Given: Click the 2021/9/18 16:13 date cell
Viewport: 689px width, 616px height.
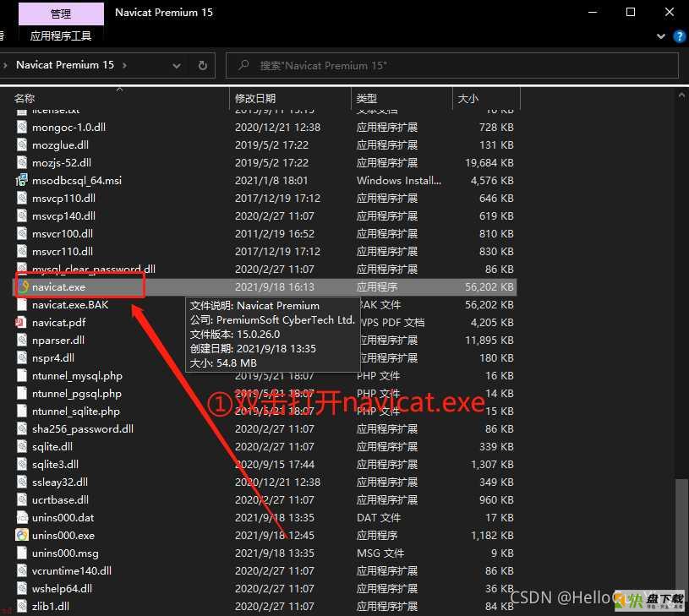Looking at the screenshot, I should coord(275,287).
